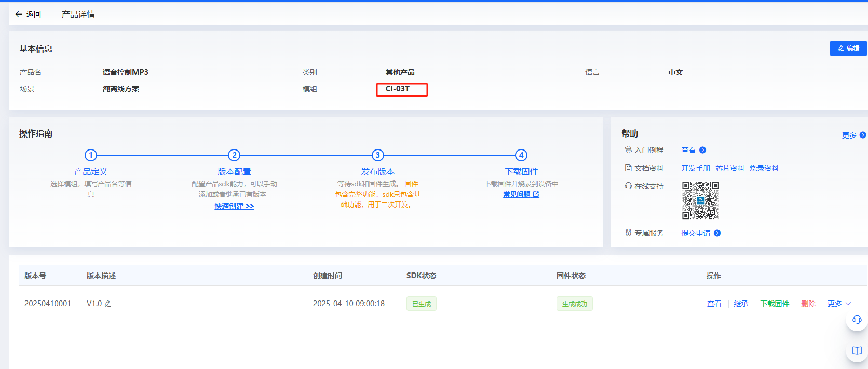This screenshot has width=868, height=369.
Task: Click language value 中文
Action: point(675,72)
